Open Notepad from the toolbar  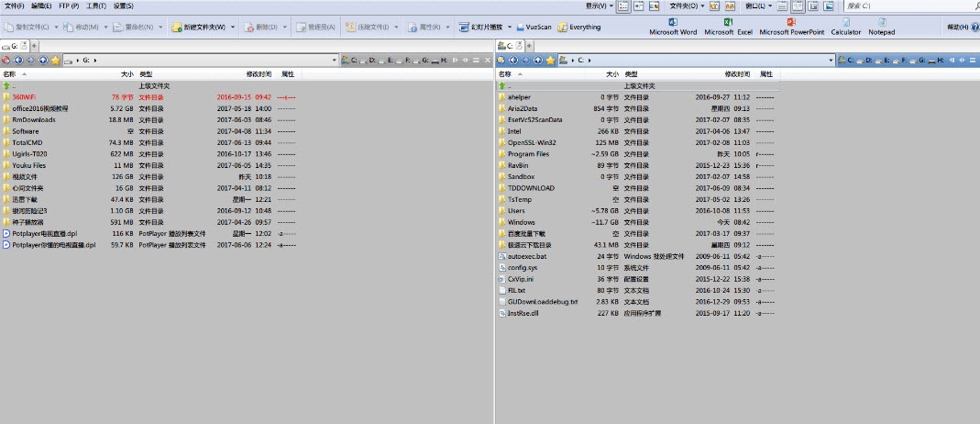pos(881,27)
